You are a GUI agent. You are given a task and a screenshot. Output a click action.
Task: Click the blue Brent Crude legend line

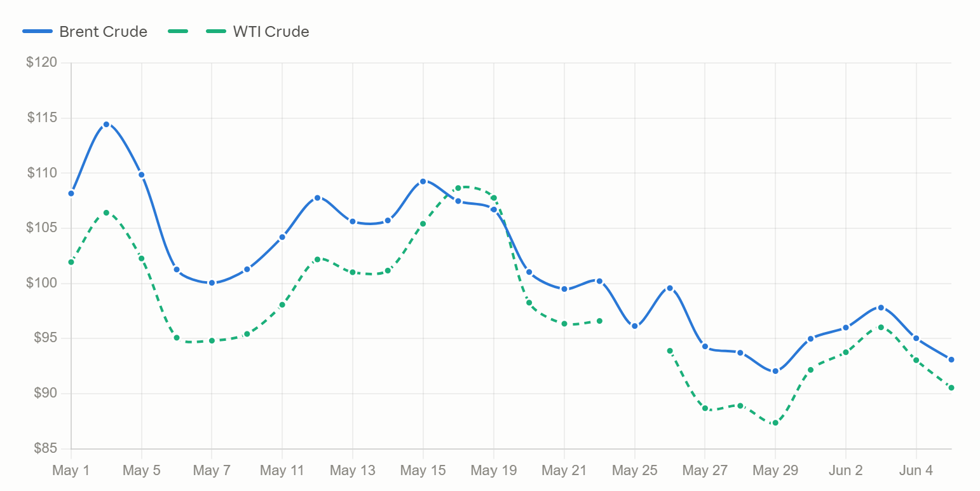[x=37, y=31]
